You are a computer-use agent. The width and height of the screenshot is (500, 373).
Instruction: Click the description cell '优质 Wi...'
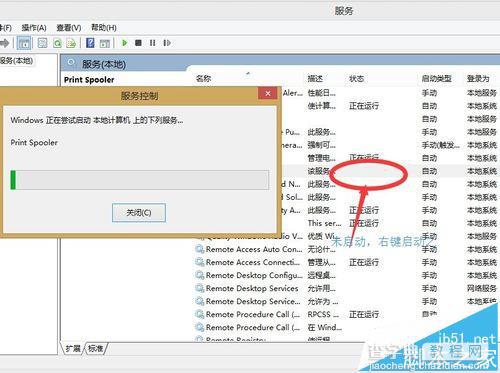[x=321, y=236]
